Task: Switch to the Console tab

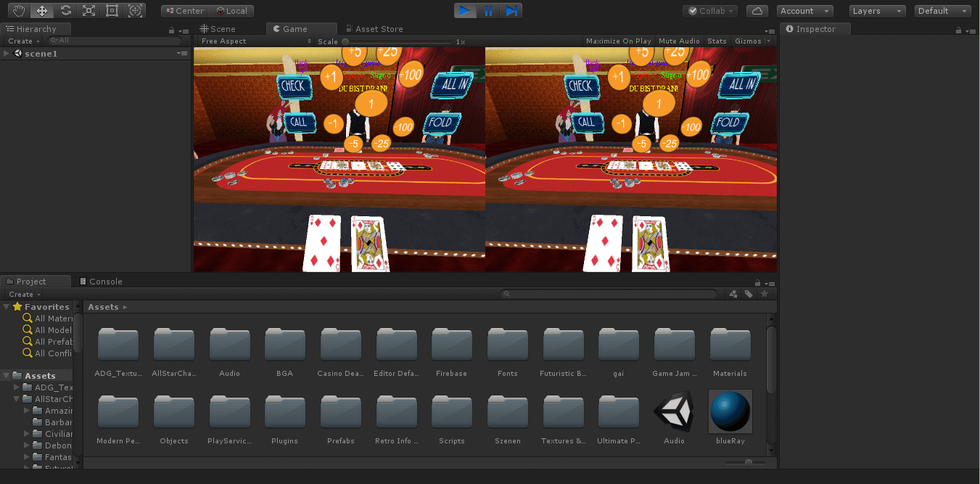Action: [x=102, y=282]
